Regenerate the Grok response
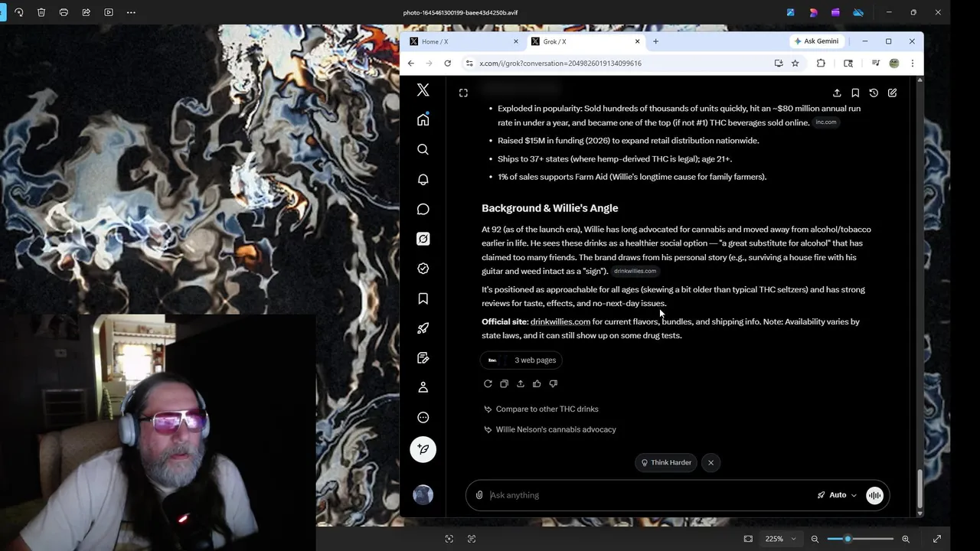Image resolution: width=980 pixels, height=551 pixels. pyautogui.click(x=488, y=383)
